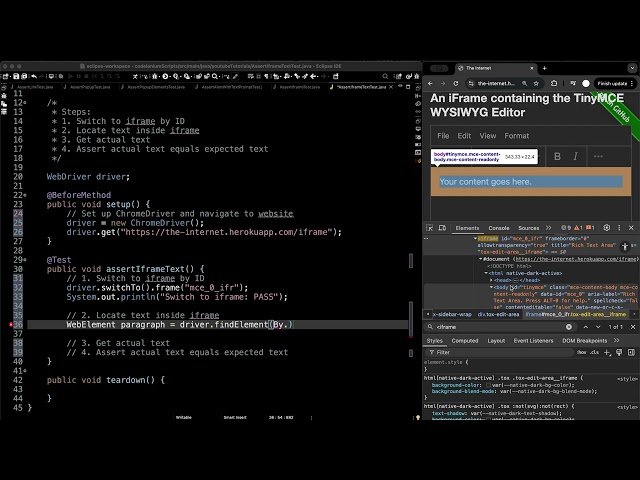Screen dimensions: 640x480
Task: Open TinyMCE View menu
Action: 488,136
